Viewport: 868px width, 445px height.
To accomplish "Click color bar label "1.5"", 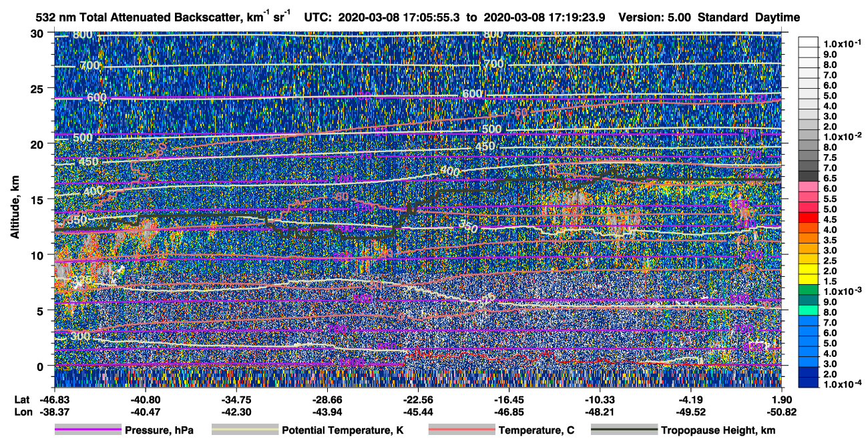I will 830,282.
